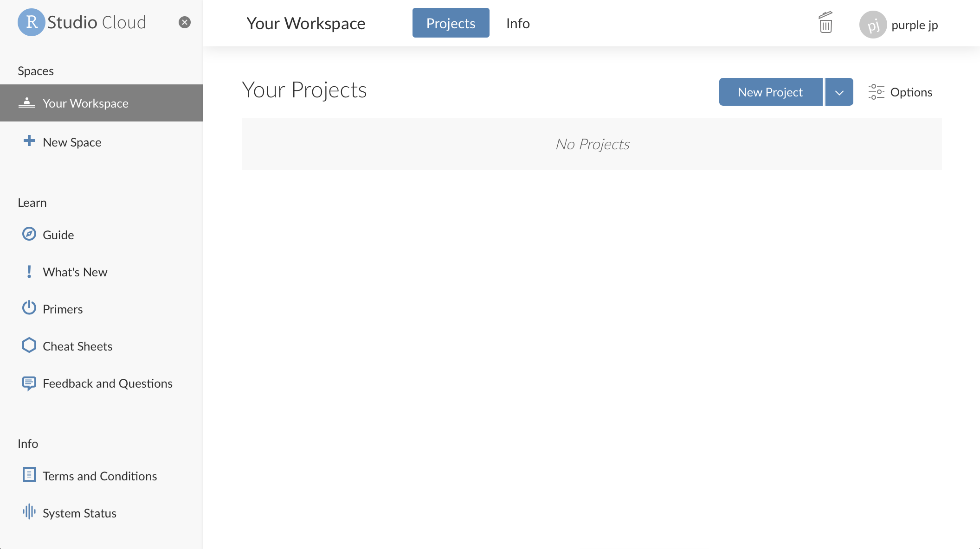Open the Cheat Sheets resource
980x549 pixels.
77,346
